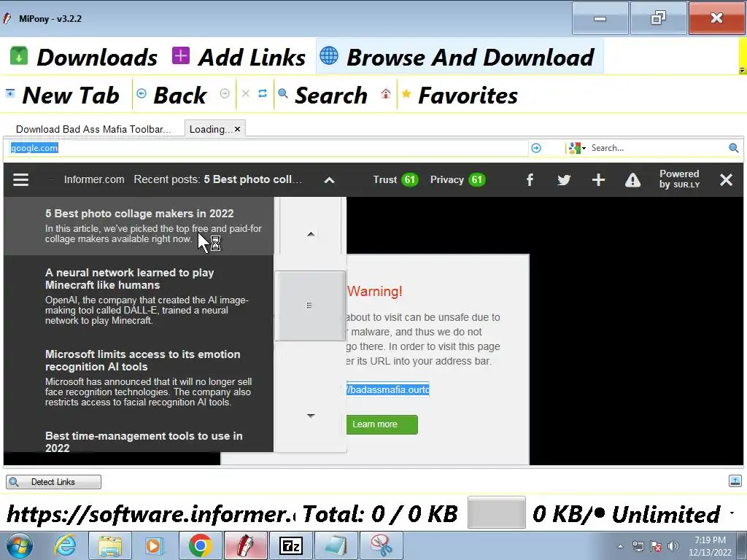Open Google Chrome from taskbar
The image size is (747, 560).
(200, 545)
